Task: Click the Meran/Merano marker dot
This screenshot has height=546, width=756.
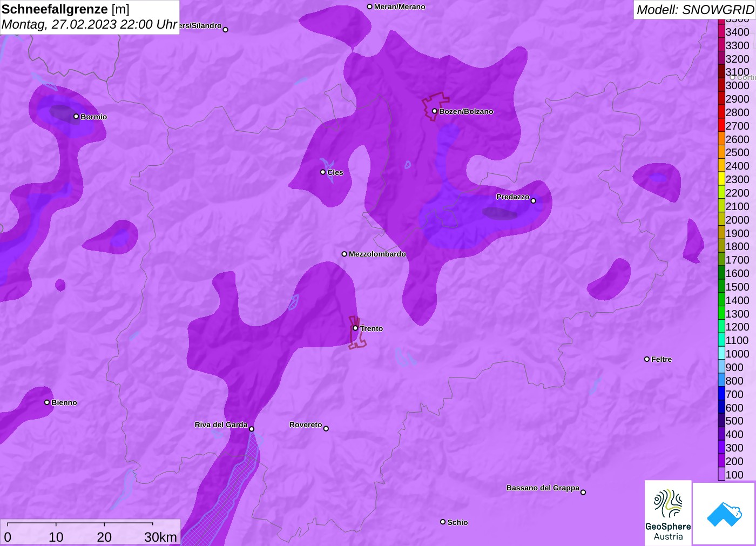Action: [x=369, y=6]
